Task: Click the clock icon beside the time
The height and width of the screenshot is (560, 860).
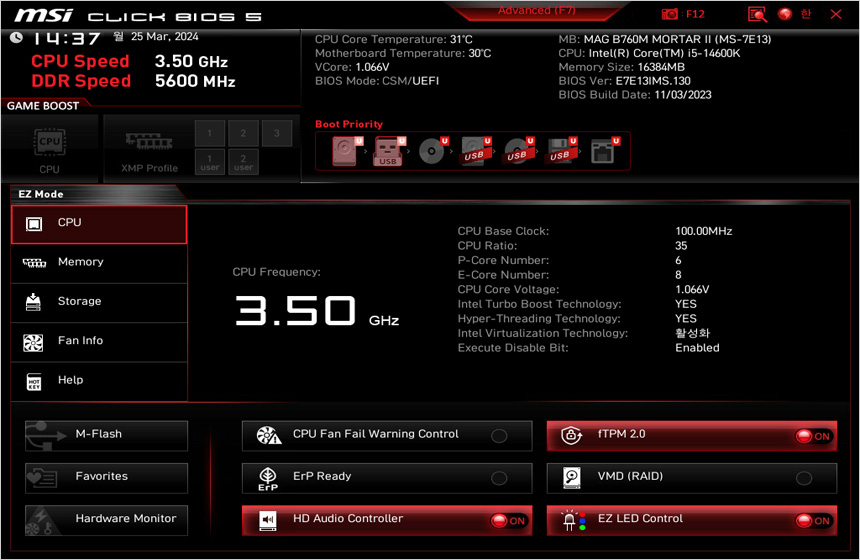Action: click(x=17, y=38)
